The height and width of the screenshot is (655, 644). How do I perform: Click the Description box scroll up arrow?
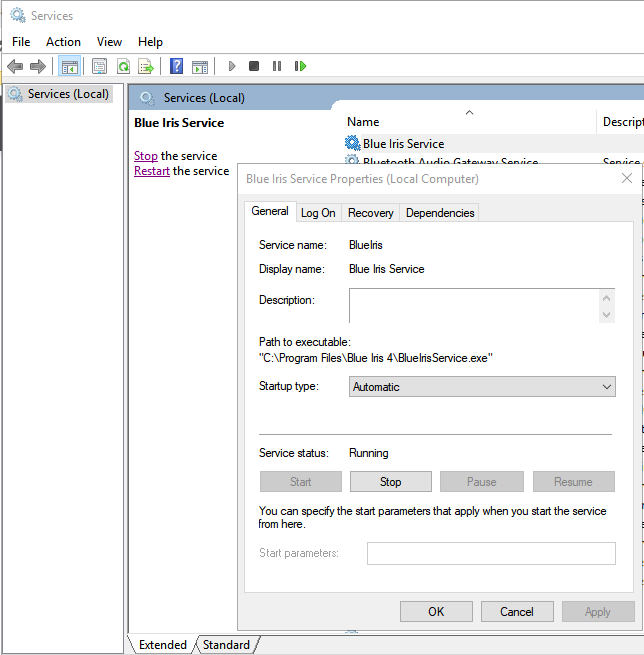606,298
